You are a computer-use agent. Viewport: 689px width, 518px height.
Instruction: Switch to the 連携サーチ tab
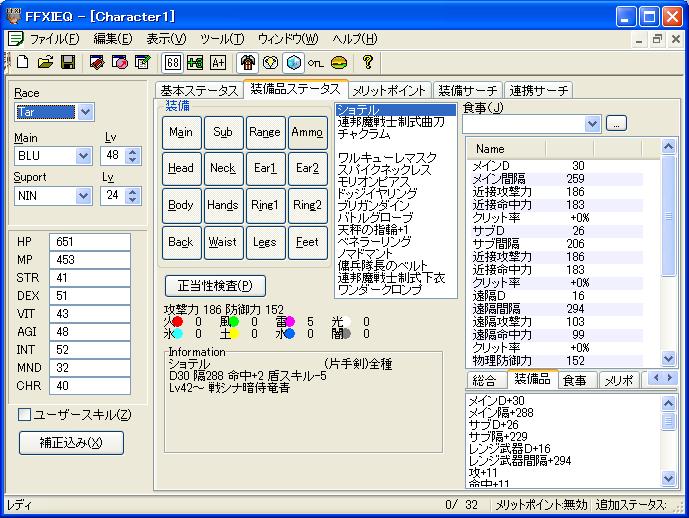[539, 91]
